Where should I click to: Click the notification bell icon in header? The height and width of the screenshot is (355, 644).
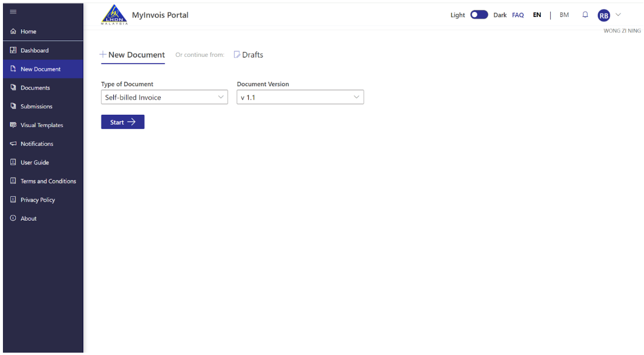(585, 15)
